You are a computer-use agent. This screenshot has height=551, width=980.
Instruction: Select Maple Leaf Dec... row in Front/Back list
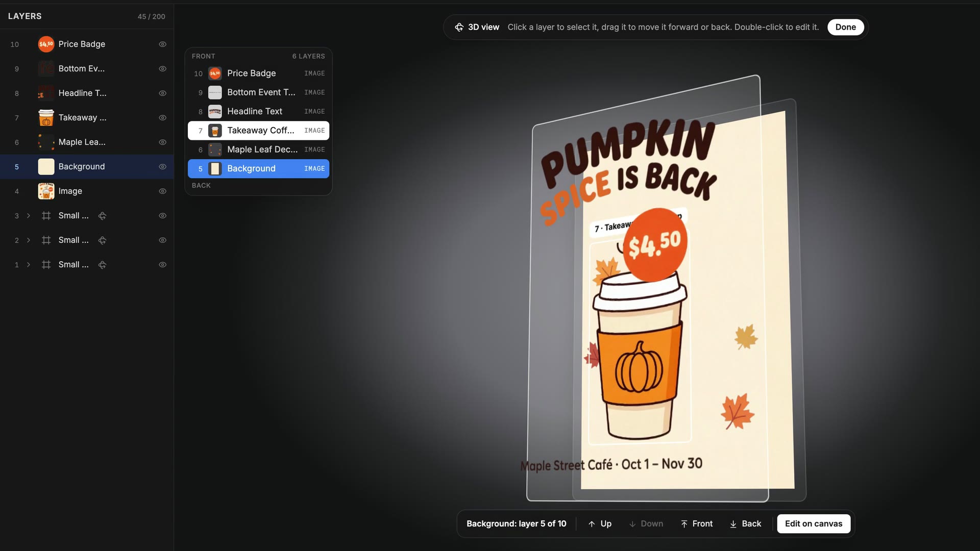click(x=258, y=149)
